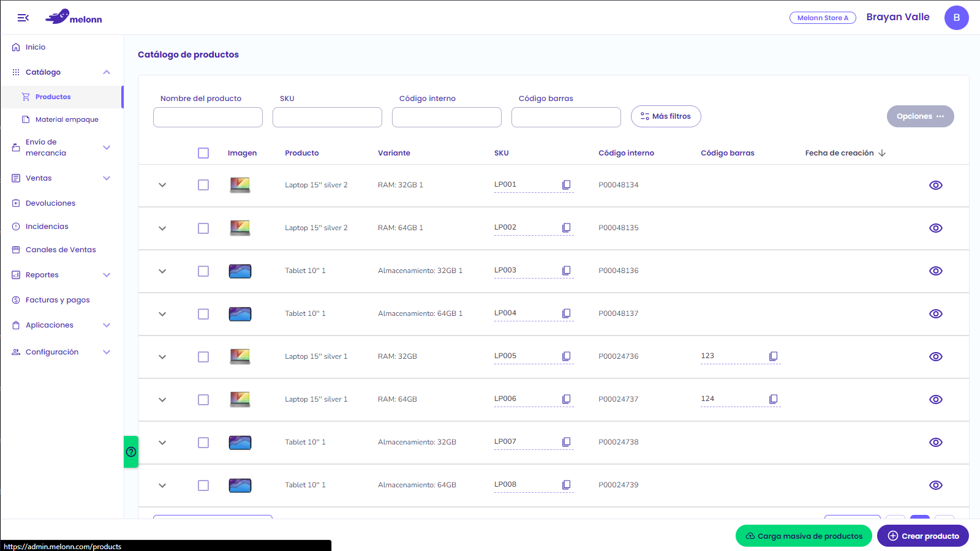Click the Incidencias sidebar icon

[16, 227]
